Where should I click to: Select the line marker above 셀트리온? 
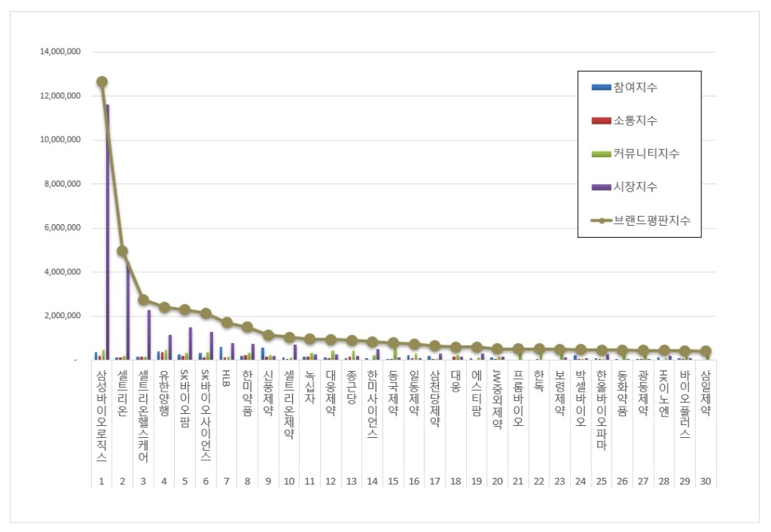(x=122, y=251)
